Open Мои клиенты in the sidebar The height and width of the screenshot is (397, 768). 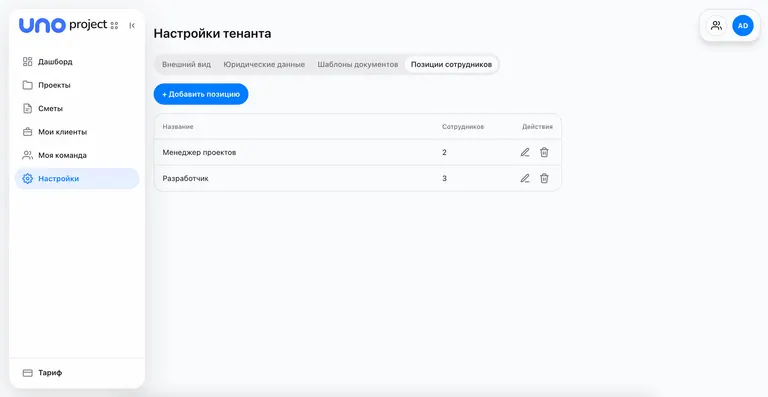(x=77, y=132)
